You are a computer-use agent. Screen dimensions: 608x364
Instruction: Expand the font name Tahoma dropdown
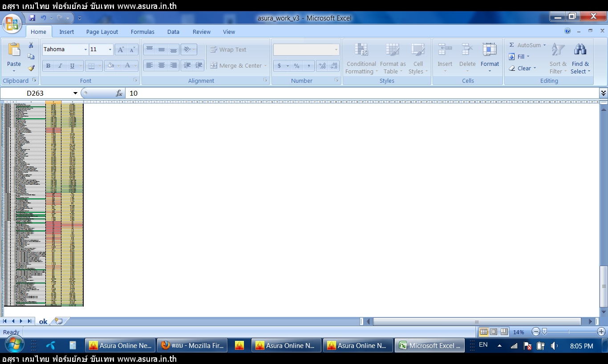tap(85, 49)
